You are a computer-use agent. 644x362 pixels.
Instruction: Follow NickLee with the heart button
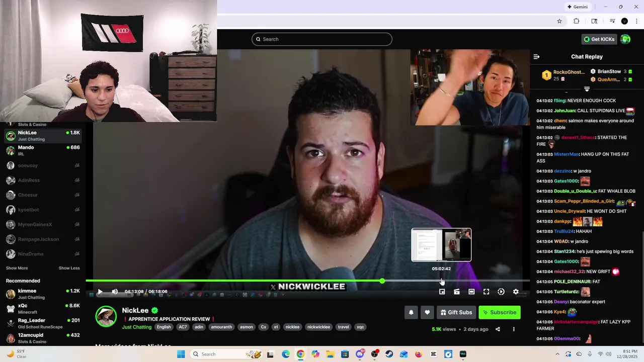coord(427,312)
